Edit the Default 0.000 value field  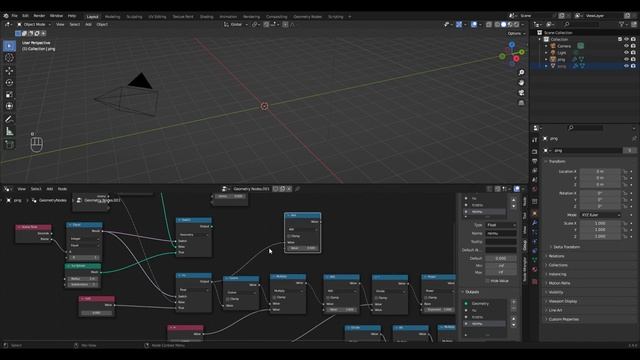pyautogui.click(x=501, y=258)
